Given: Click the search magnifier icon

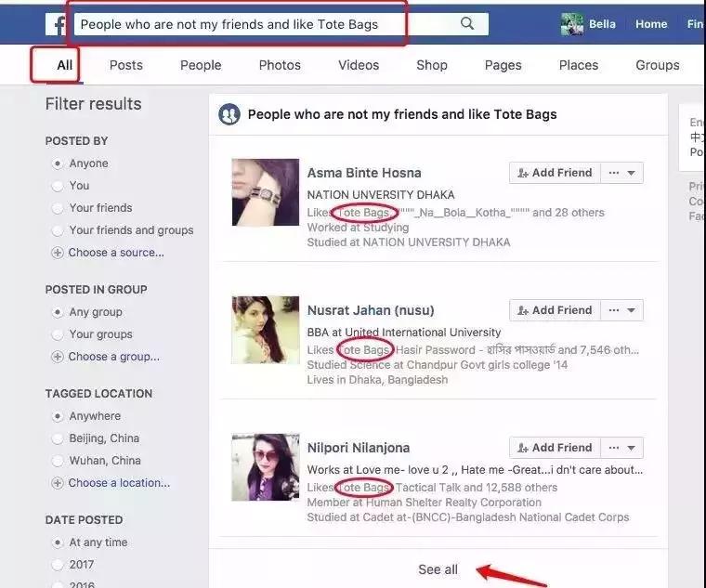Looking at the screenshot, I should click(x=467, y=23).
